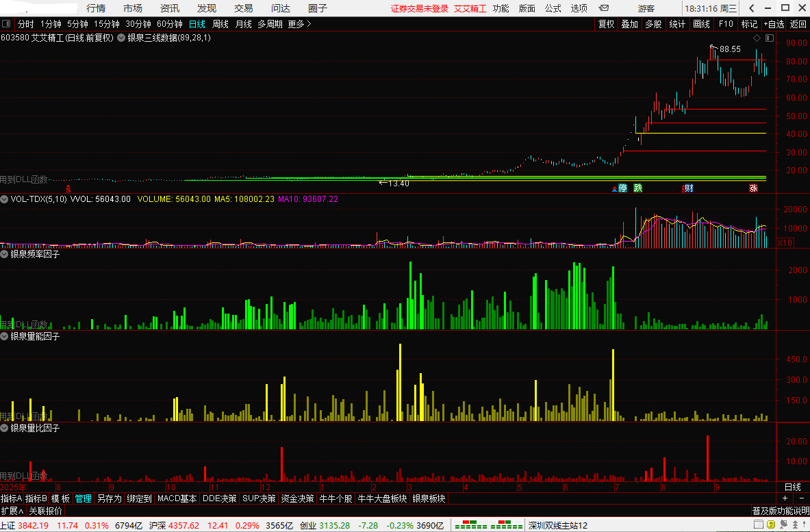
Task: Click the diamond icon above the price axis
Action: pos(757,38)
